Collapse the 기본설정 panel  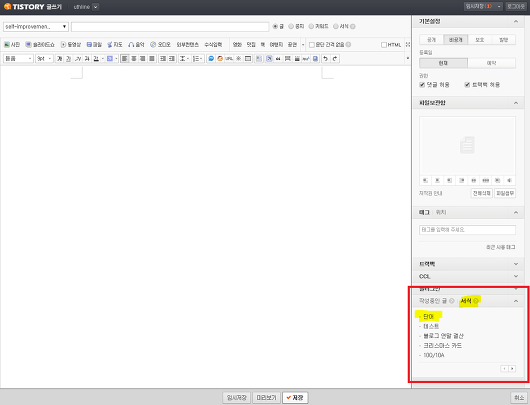516,21
